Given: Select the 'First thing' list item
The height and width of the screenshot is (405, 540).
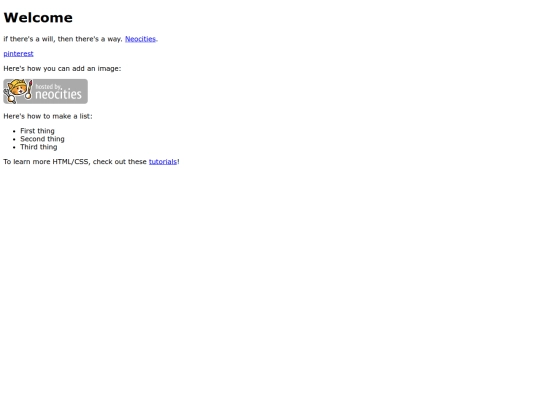Looking at the screenshot, I should [37, 131].
